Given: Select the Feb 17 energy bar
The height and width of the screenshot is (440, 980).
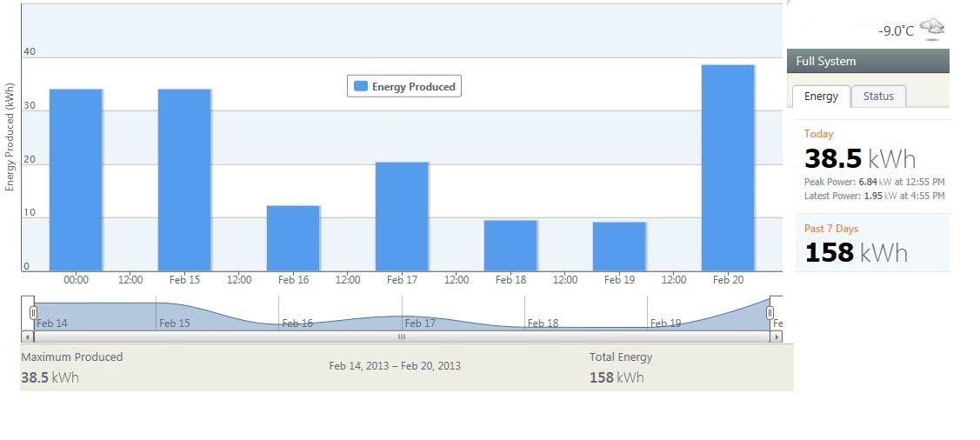Looking at the screenshot, I should [x=402, y=217].
